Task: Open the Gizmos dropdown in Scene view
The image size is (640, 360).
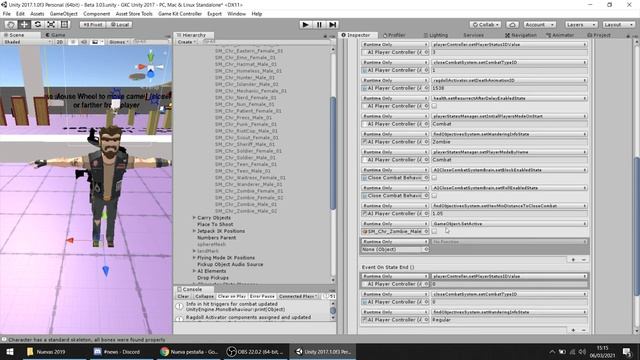Action: tap(118, 42)
